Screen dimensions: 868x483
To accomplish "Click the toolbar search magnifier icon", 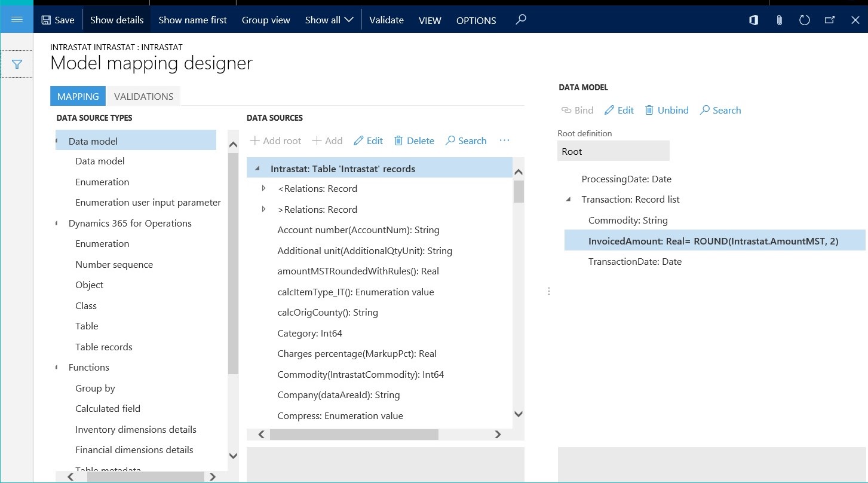I will pos(521,20).
